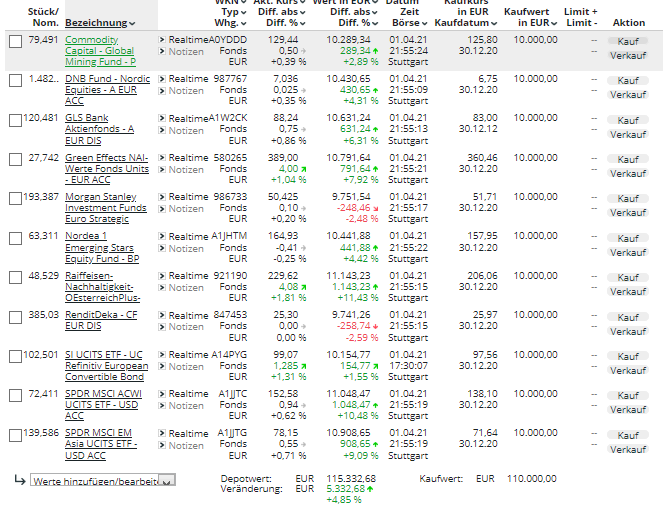Click Kaufwert total 110.000,00
The height and width of the screenshot is (514, 663).
click(x=531, y=478)
